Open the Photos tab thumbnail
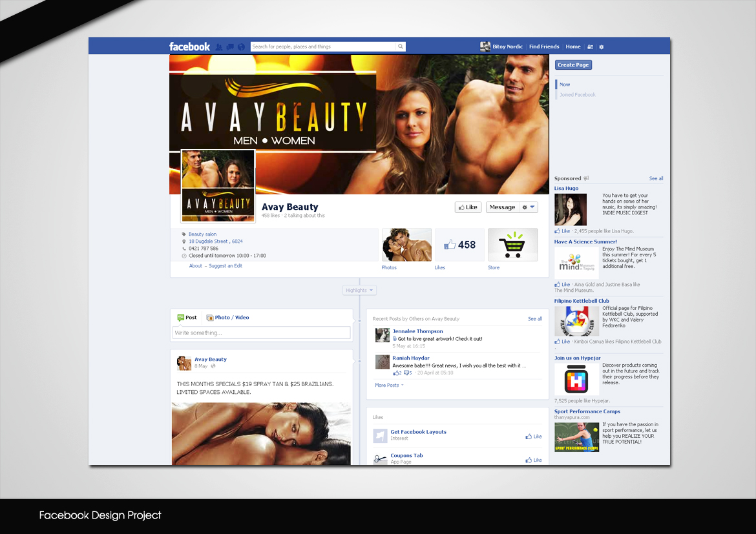The height and width of the screenshot is (534, 756). [x=406, y=245]
